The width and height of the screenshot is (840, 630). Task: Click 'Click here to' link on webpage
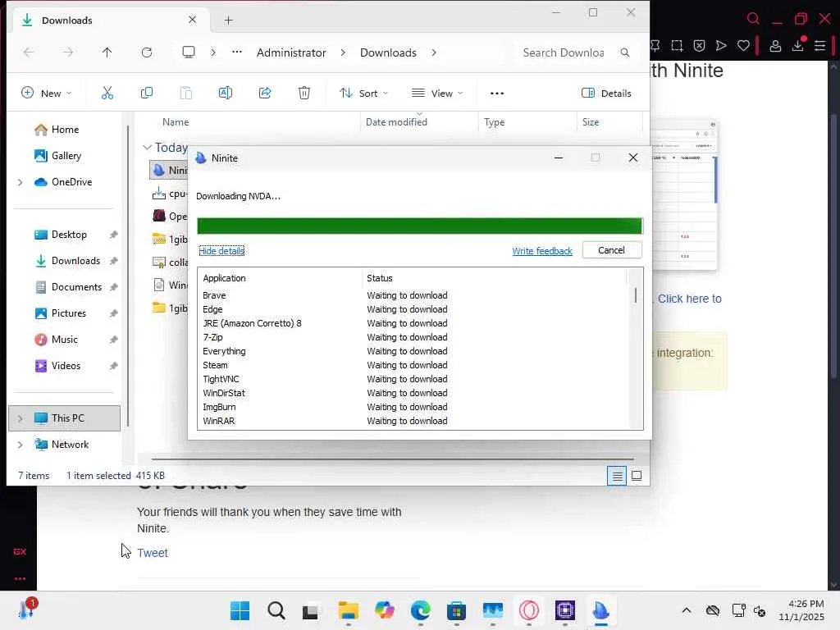(689, 299)
